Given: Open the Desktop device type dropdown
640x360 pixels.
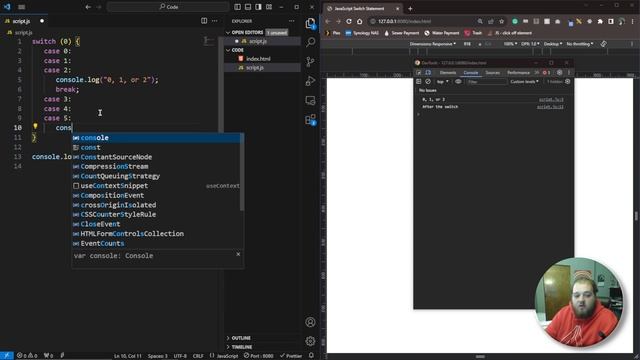Looking at the screenshot, I should tap(553, 44).
